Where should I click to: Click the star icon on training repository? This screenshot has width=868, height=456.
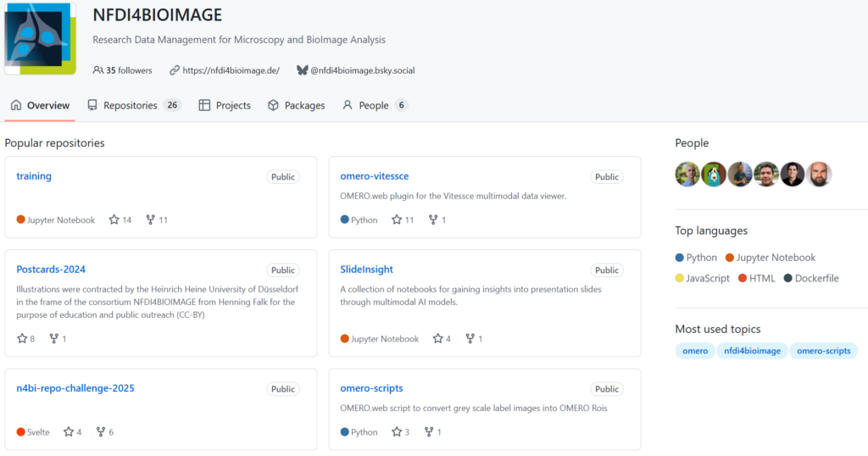[x=114, y=220]
